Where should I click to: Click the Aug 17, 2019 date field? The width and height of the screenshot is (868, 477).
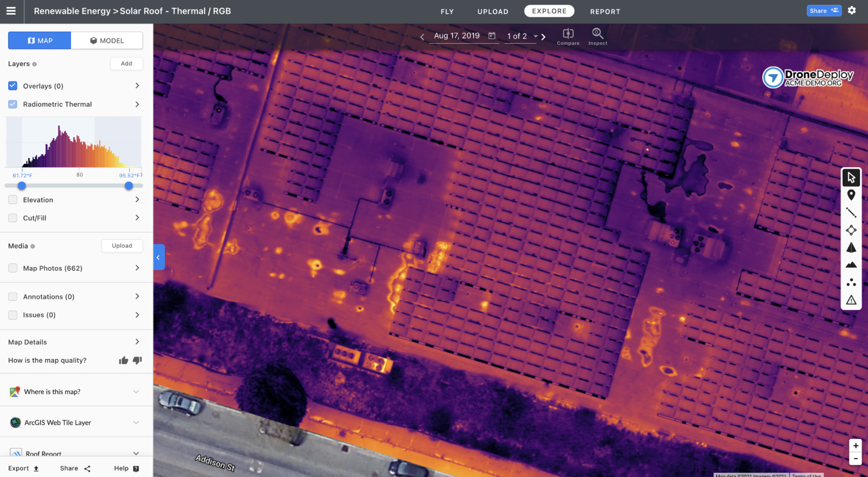[457, 36]
